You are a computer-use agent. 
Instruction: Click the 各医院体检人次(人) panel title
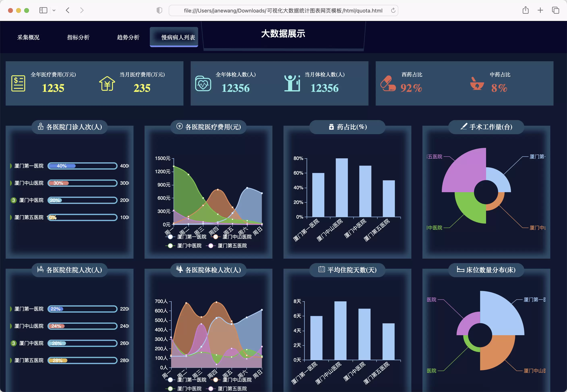213,270
